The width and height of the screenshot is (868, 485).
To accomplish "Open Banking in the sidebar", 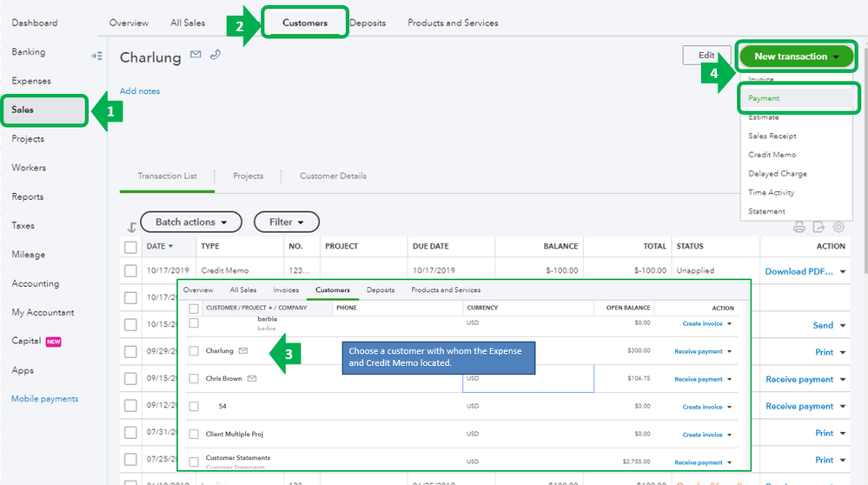I will (28, 51).
